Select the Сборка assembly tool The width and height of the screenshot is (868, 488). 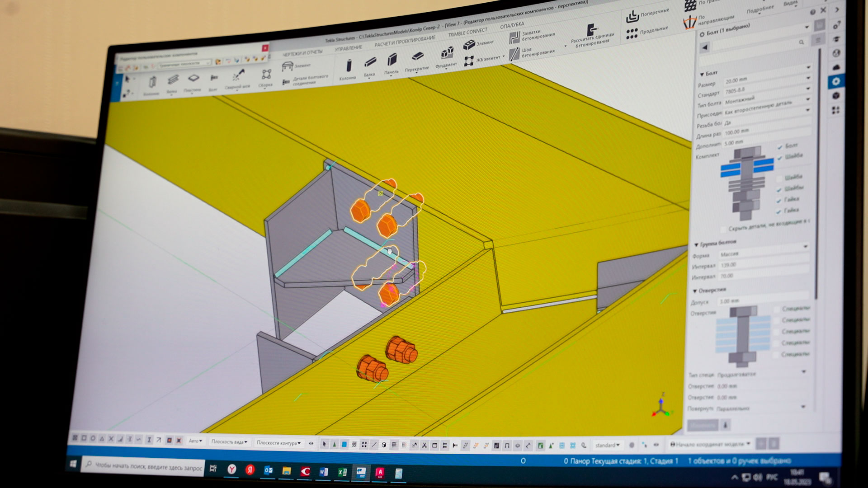click(266, 78)
